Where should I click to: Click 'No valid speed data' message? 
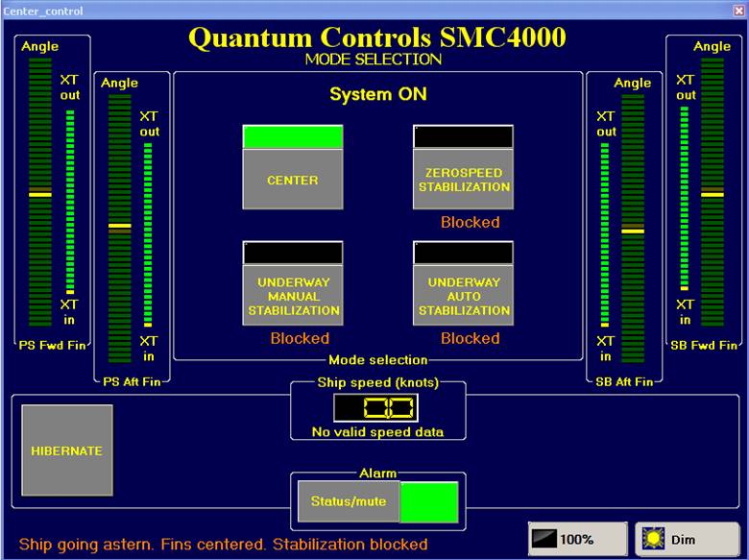[377, 432]
